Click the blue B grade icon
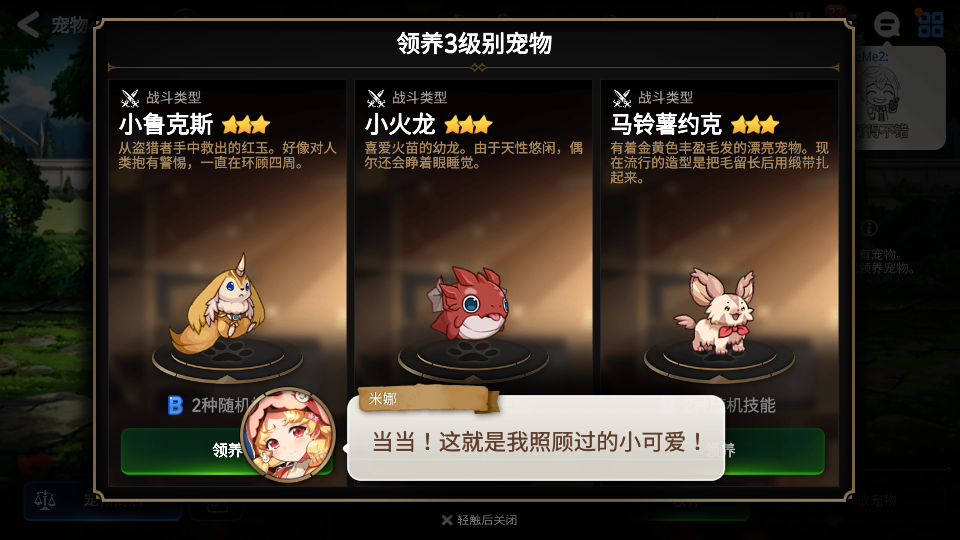Image resolution: width=960 pixels, height=540 pixels. pyautogui.click(x=175, y=405)
